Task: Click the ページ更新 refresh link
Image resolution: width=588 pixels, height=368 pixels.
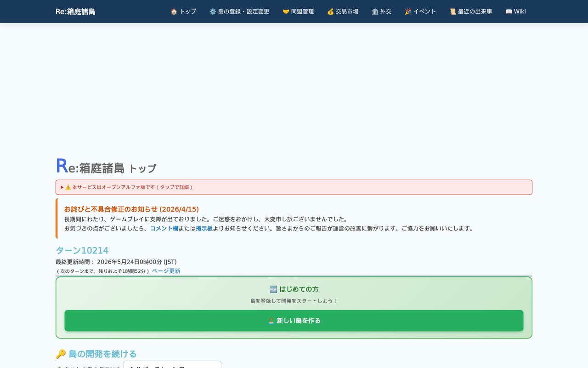Action: coord(166,271)
